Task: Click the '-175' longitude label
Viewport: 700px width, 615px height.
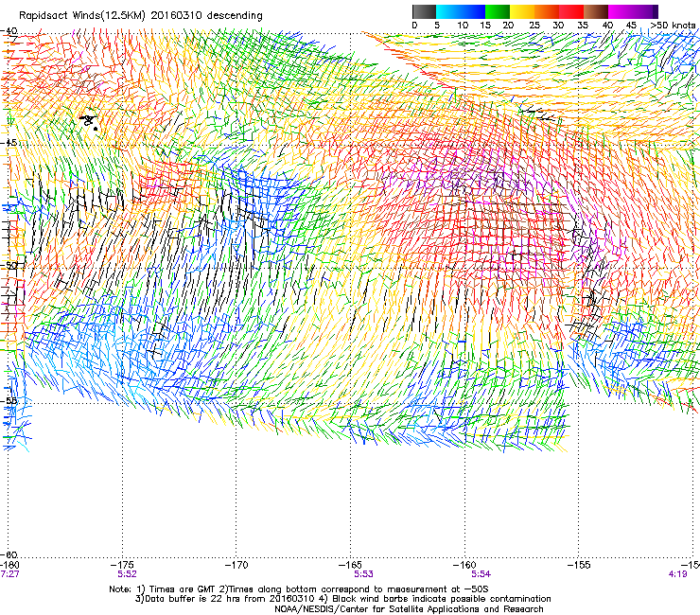Action: [123, 566]
